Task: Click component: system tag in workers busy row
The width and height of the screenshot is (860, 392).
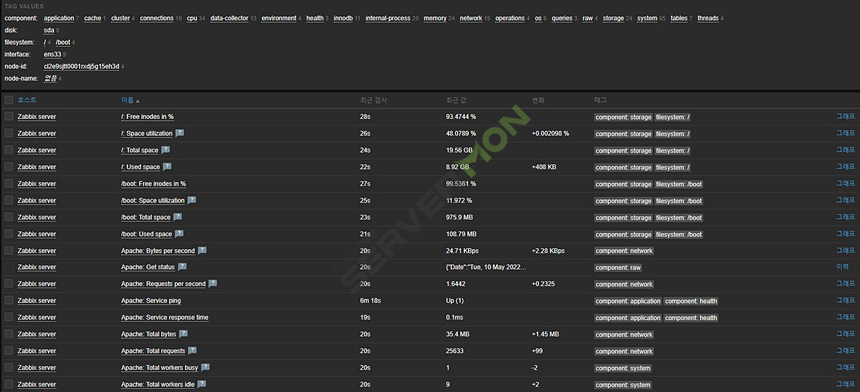Action: (623, 368)
